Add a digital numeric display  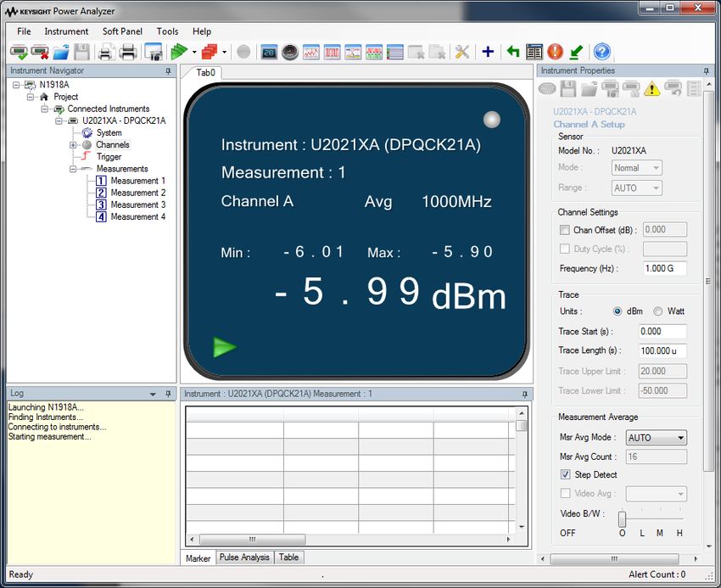[269, 53]
